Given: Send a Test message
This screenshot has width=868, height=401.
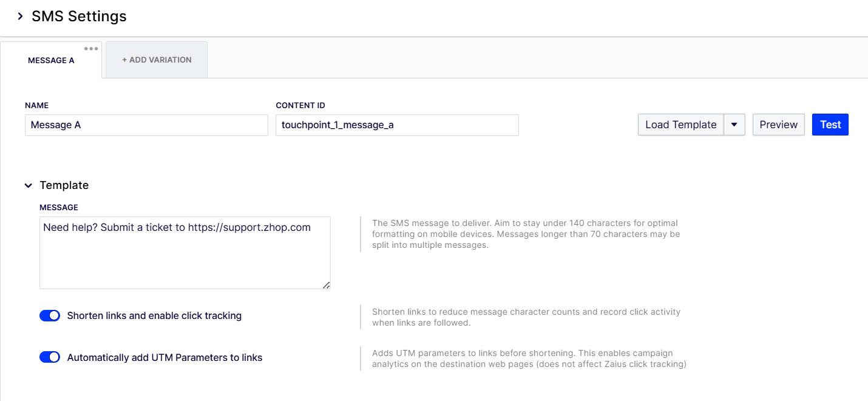Looking at the screenshot, I should click(830, 125).
